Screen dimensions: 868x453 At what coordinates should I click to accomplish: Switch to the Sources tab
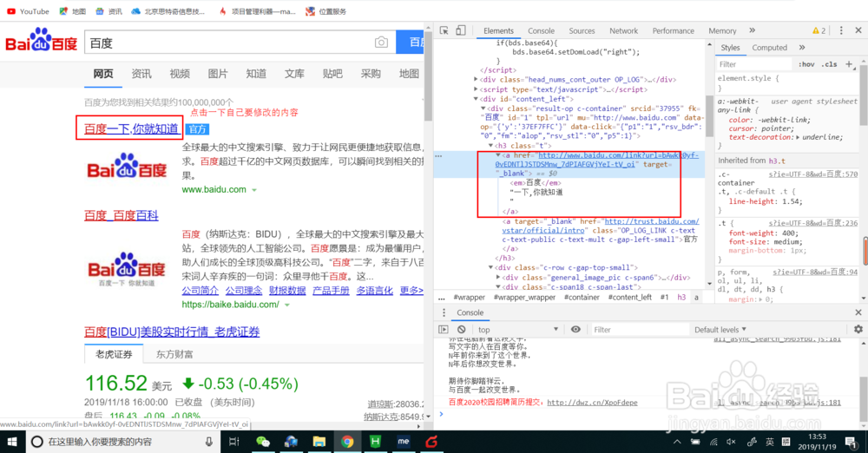(582, 31)
